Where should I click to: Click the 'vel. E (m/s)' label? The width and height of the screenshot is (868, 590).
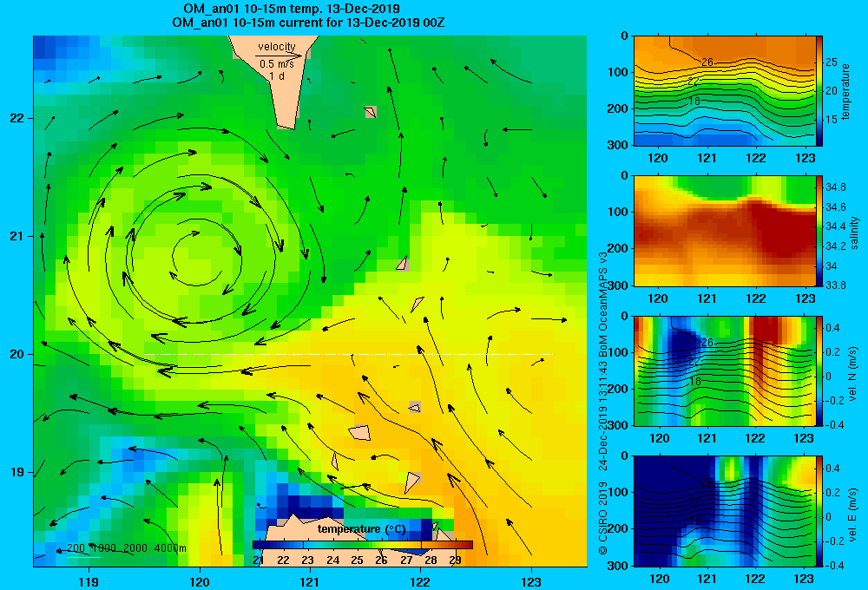click(853, 515)
